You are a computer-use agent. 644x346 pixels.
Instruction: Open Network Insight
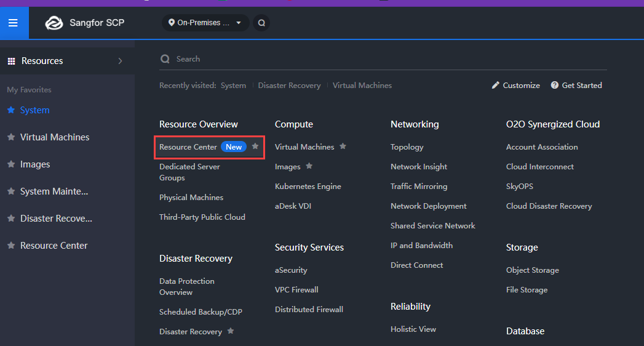[419, 167]
